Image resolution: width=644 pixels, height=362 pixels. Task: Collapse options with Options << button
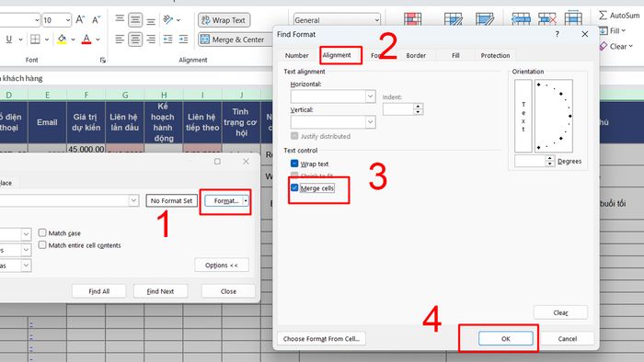tap(222, 266)
